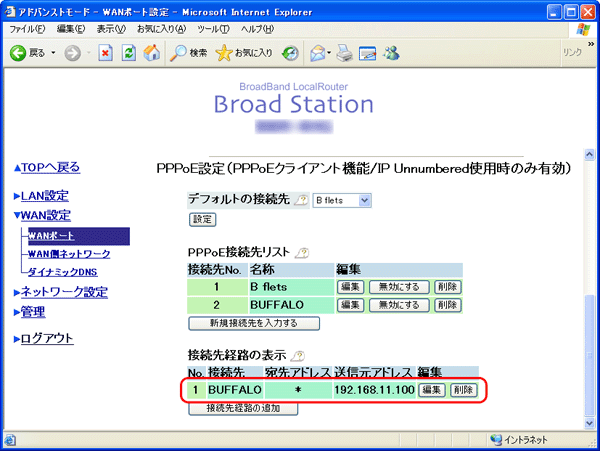Click 接続先経路の追加 button
The height and width of the screenshot is (451, 600).
click(x=243, y=409)
